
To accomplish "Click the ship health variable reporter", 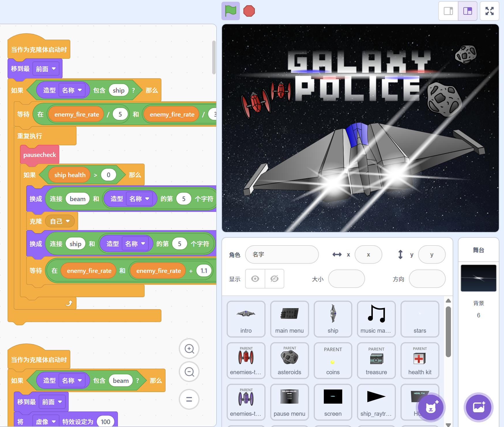I will point(70,175).
